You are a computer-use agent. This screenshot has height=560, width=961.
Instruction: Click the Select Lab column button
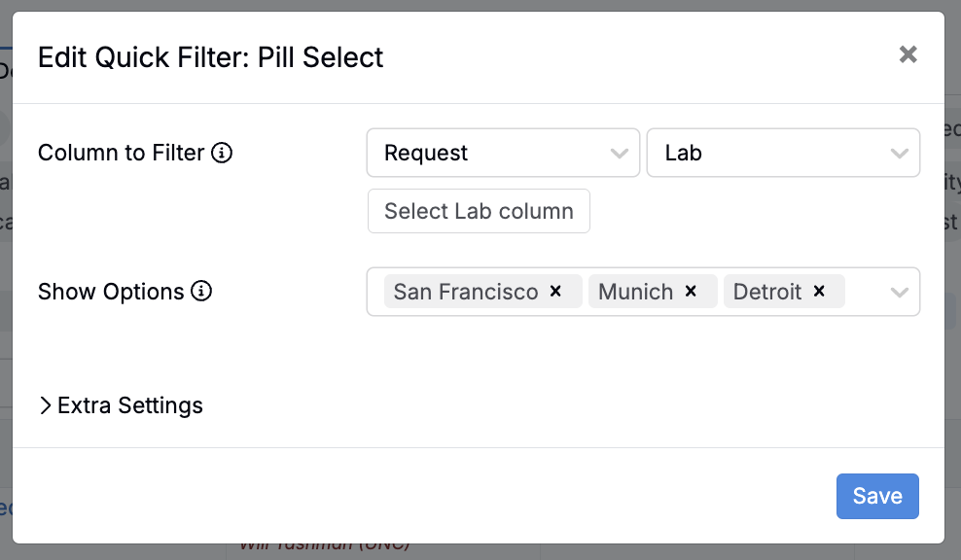coord(479,211)
